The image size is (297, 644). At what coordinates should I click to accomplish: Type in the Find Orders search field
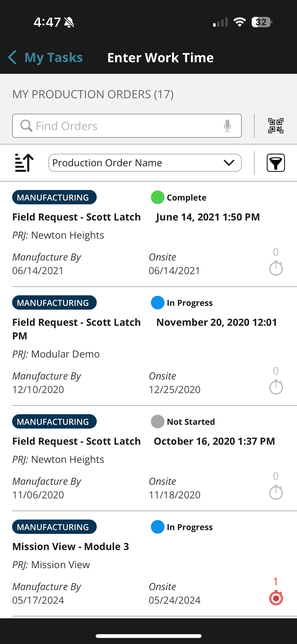pos(126,126)
